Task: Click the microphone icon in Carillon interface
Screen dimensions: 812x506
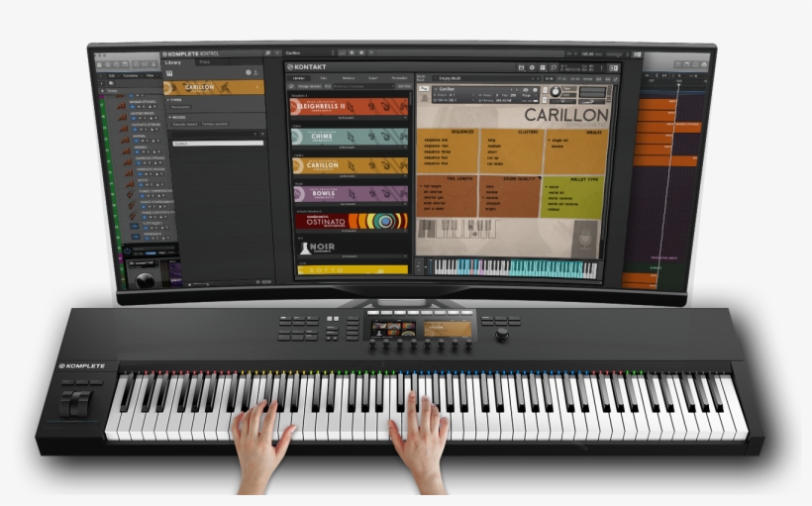Action: 585,240
